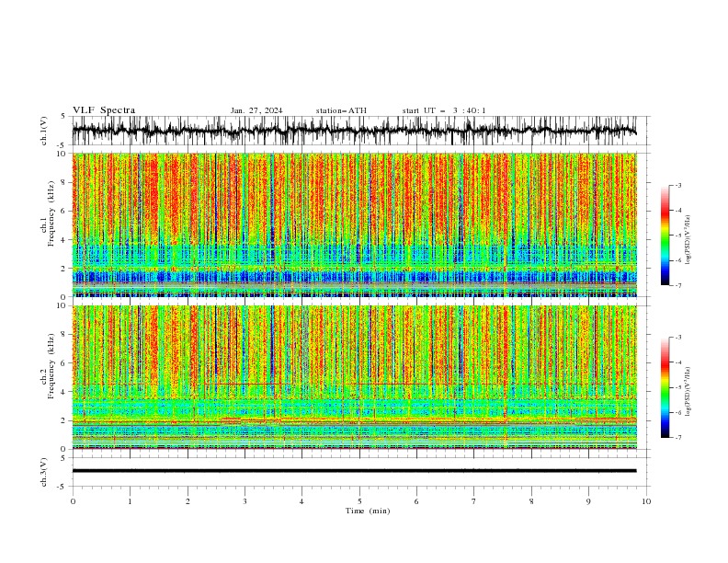Click tick label "10" on the time axis
This screenshot has width=728, height=563.
click(x=646, y=501)
